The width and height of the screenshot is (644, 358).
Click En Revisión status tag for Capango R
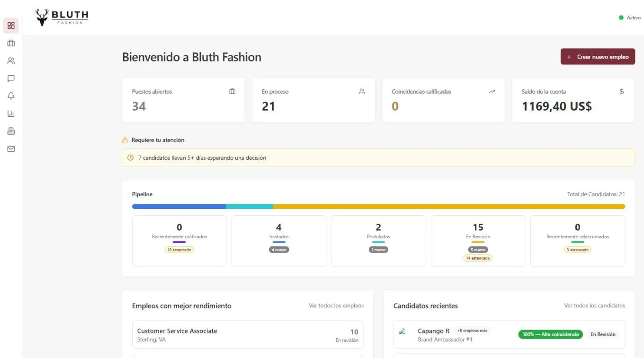click(x=603, y=334)
